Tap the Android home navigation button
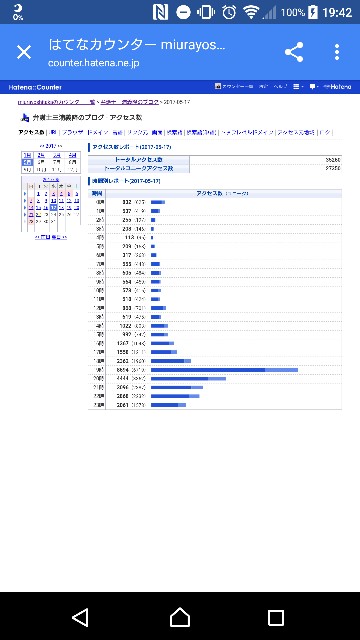 pyautogui.click(x=180, y=618)
